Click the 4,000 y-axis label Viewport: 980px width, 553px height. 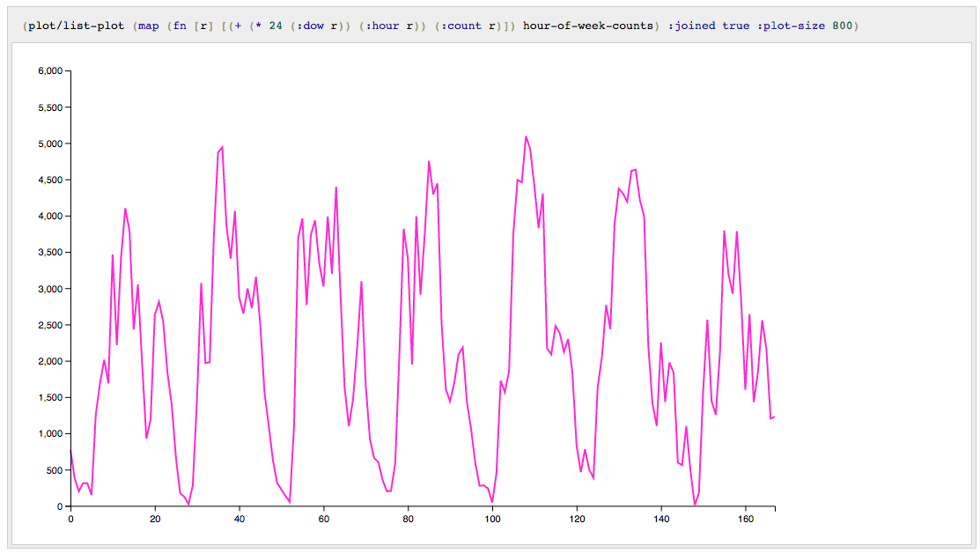pos(50,217)
